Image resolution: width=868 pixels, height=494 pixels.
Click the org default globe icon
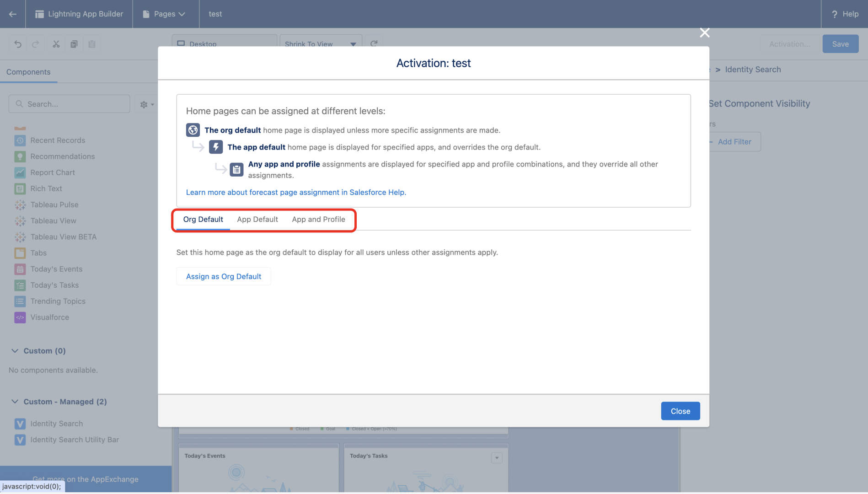click(193, 130)
